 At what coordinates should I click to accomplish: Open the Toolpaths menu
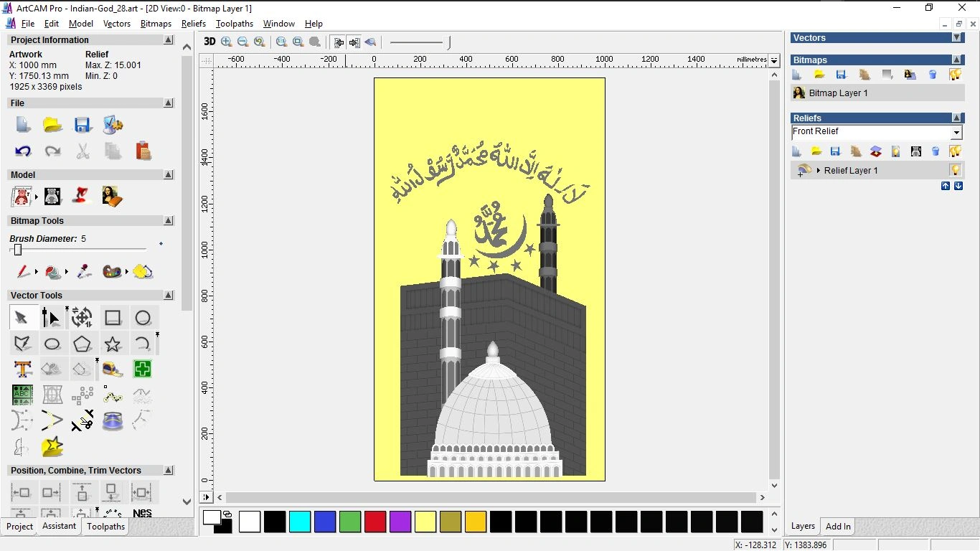[x=234, y=24]
